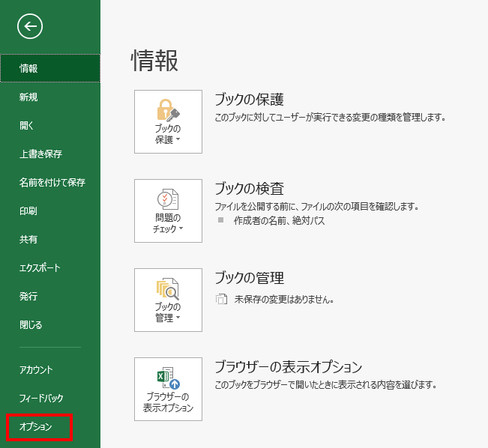Click the 作成者の名前、絶対パス item

coord(279,220)
